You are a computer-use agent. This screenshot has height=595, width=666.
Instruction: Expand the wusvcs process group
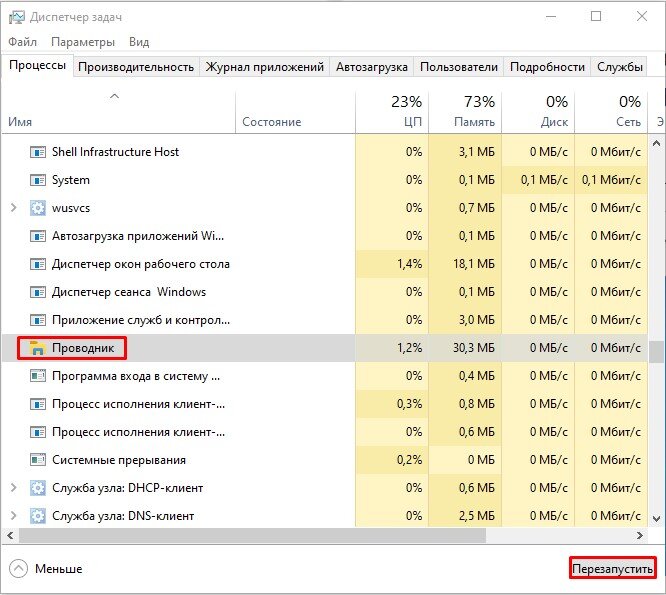coord(14,208)
